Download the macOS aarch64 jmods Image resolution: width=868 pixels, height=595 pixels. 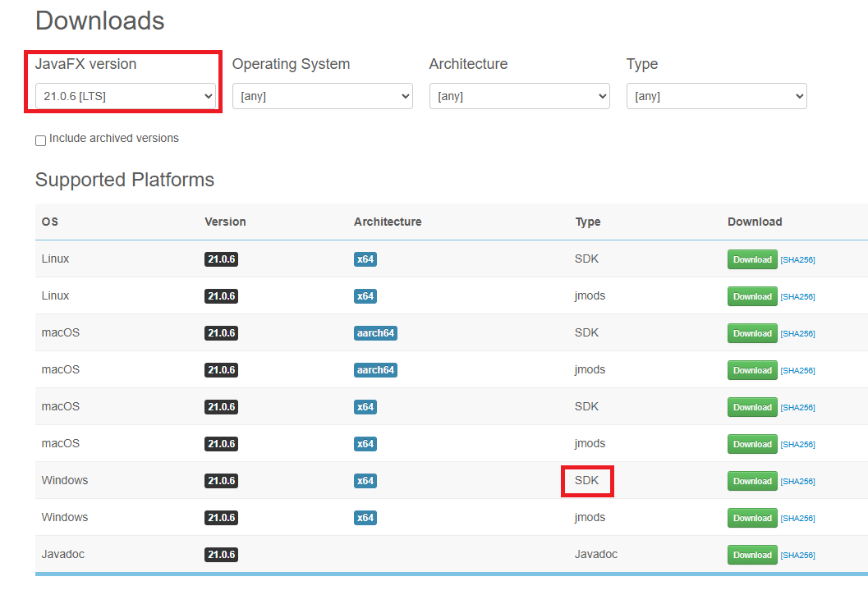coord(752,370)
